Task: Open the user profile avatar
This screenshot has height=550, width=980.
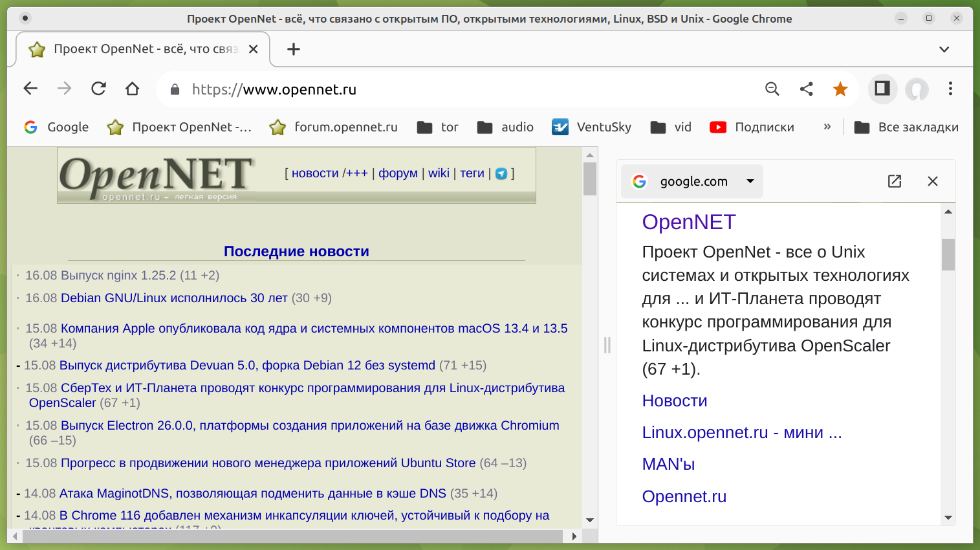Action: 917,89
